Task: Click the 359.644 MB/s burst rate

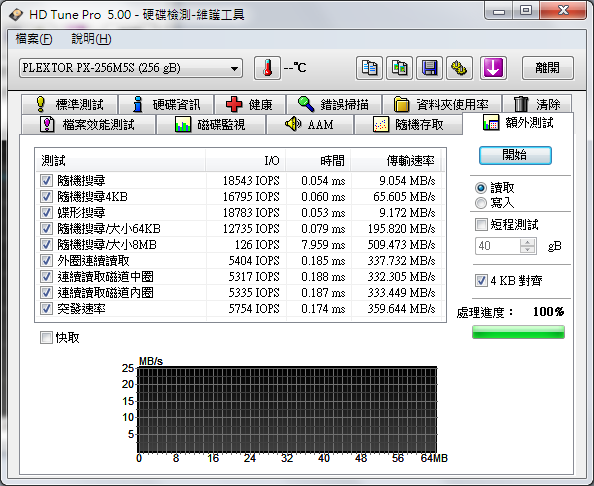Action: (401, 309)
